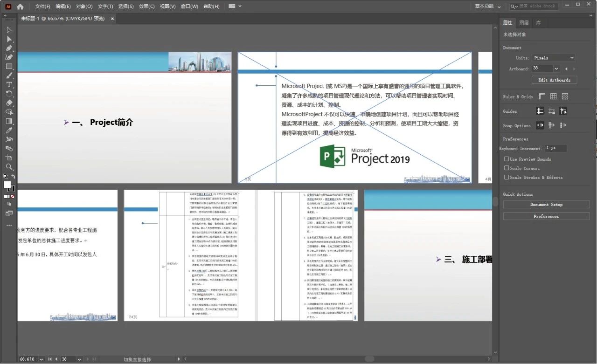Image resolution: width=597 pixels, height=364 pixels.
Task: Select the Selection tool (black arrow)
Action: 9,30
